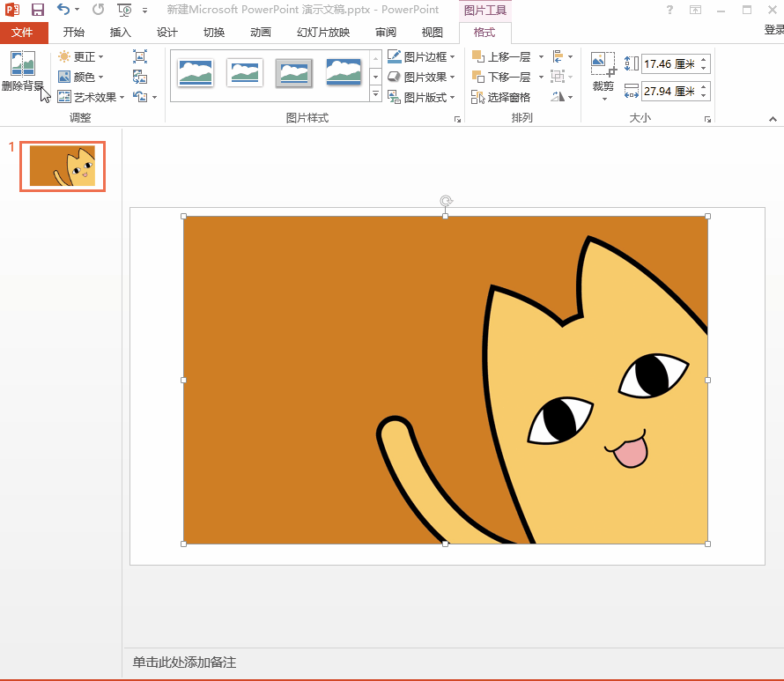
Task: Increase picture height with the up stepper
Action: tap(704, 60)
